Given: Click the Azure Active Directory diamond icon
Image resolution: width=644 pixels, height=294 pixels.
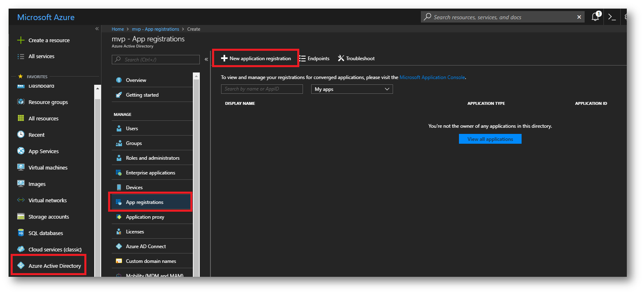Looking at the screenshot, I should (21, 266).
